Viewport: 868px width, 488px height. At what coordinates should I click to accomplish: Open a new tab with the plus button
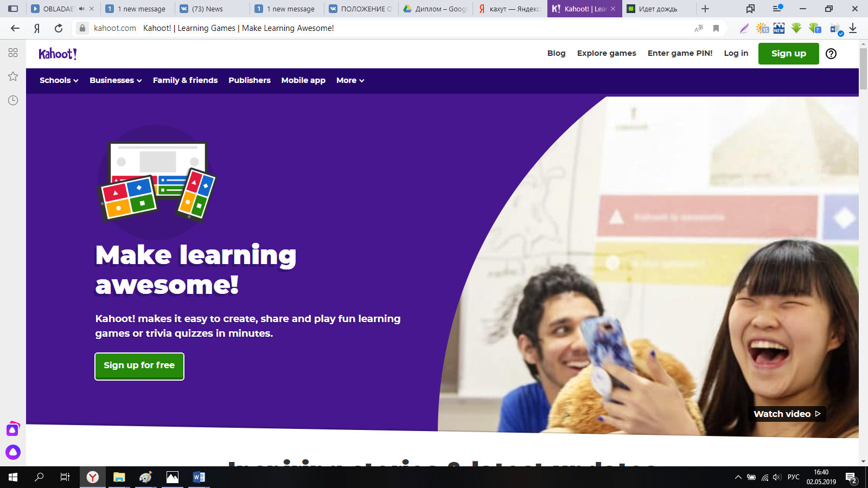tap(705, 9)
